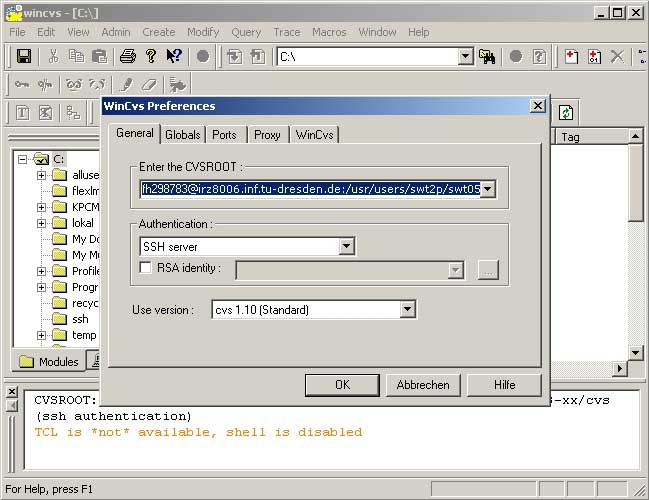Expand the Progr folder node

tap(41, 287)
